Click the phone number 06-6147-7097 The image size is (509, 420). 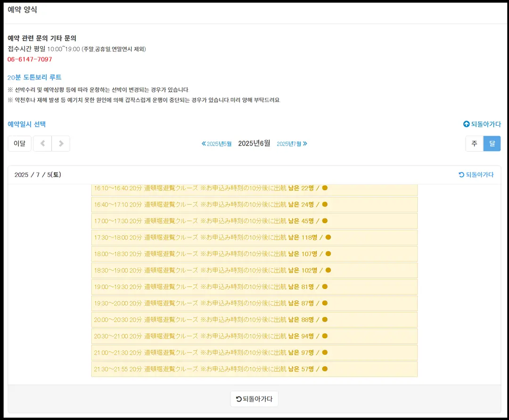30,59
